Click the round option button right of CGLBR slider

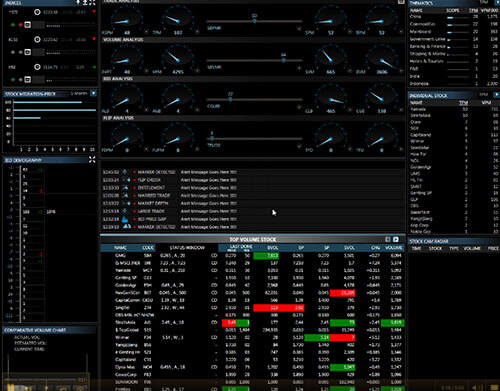299,107
